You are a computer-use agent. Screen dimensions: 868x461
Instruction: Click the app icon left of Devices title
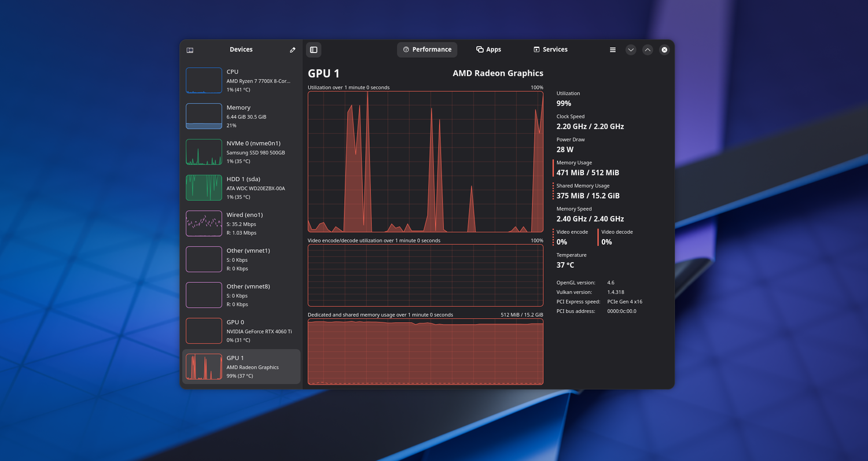(190, 50)
